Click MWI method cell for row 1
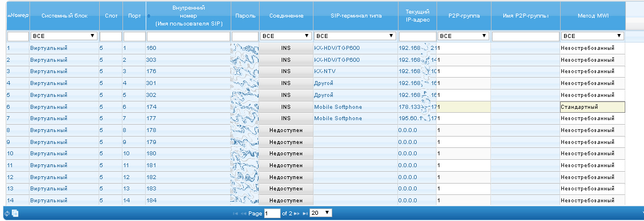The image size is (644, 221). [592, 48]
